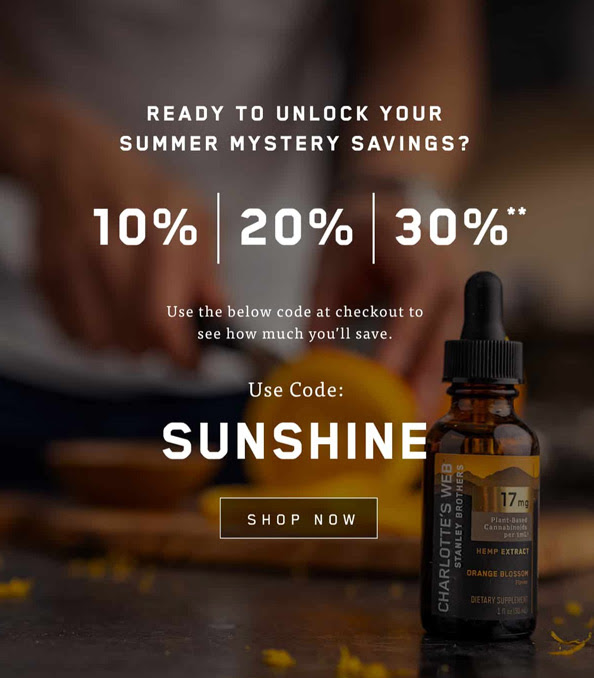The image size is (594, 678).
Task: Click the 10% savings figure
Action: click(x=145, y=227)
